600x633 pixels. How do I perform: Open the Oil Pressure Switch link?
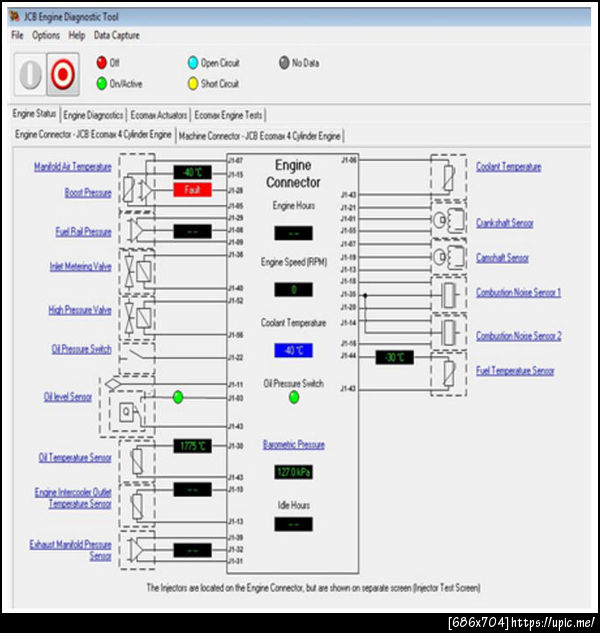(x=82, y=349)
